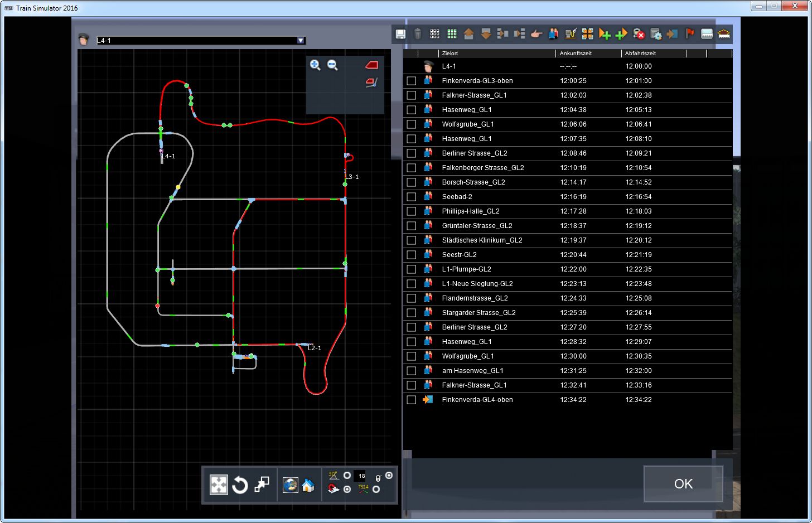Click the globe world view icon
The height and width of the screenshot is (523, 812).
(x=290, y=485)
